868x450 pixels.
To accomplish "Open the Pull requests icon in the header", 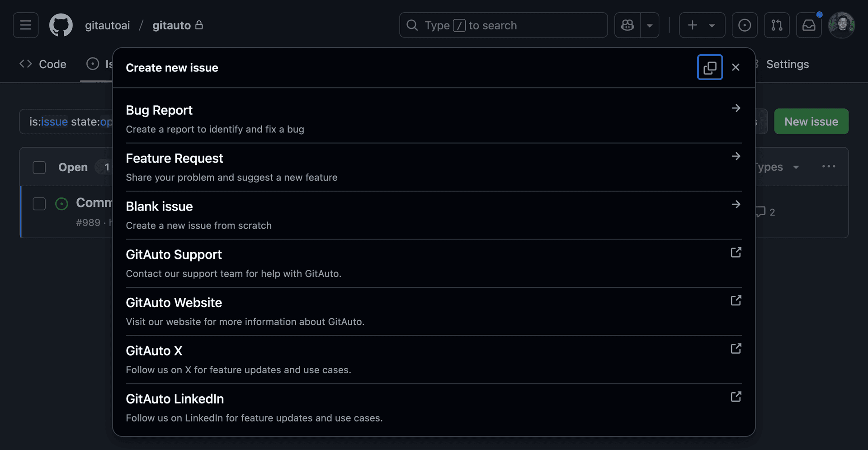I will [777, 25].
